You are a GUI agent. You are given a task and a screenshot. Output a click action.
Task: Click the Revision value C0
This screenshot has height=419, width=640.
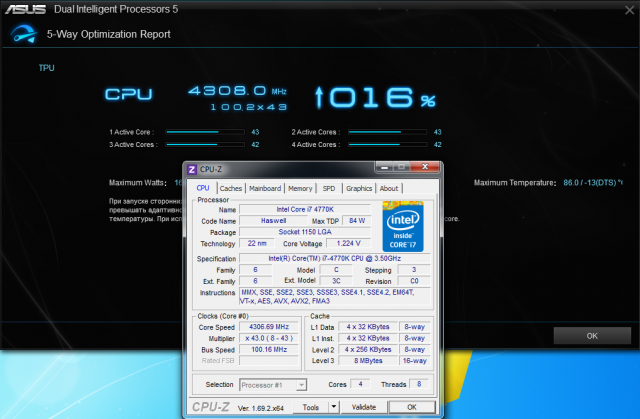pos(414,281)
